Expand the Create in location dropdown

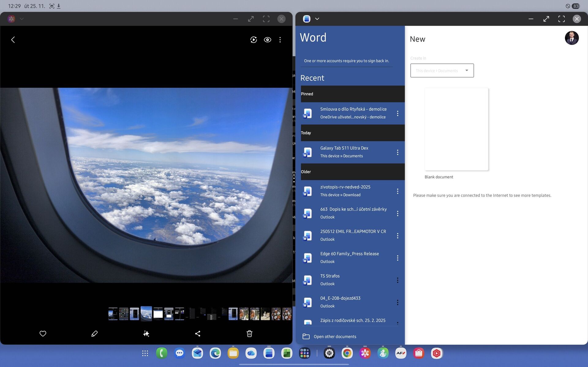pos(442,70)
